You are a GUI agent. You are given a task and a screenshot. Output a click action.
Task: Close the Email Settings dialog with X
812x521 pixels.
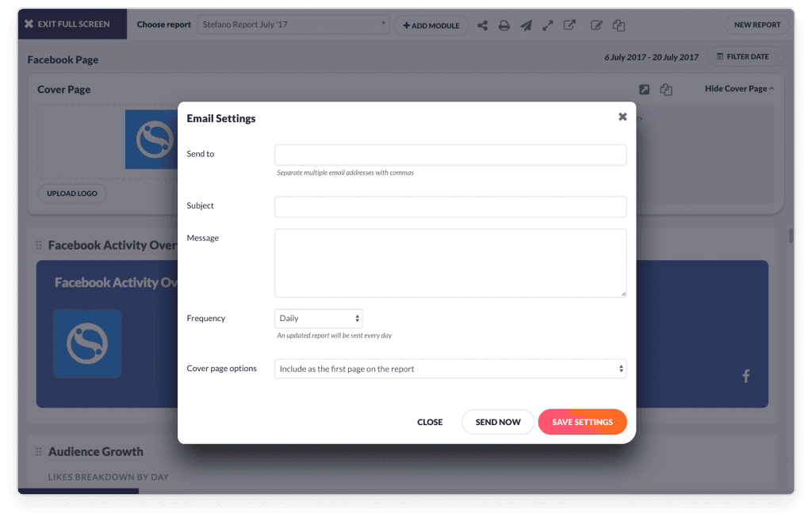pos(622,117)
